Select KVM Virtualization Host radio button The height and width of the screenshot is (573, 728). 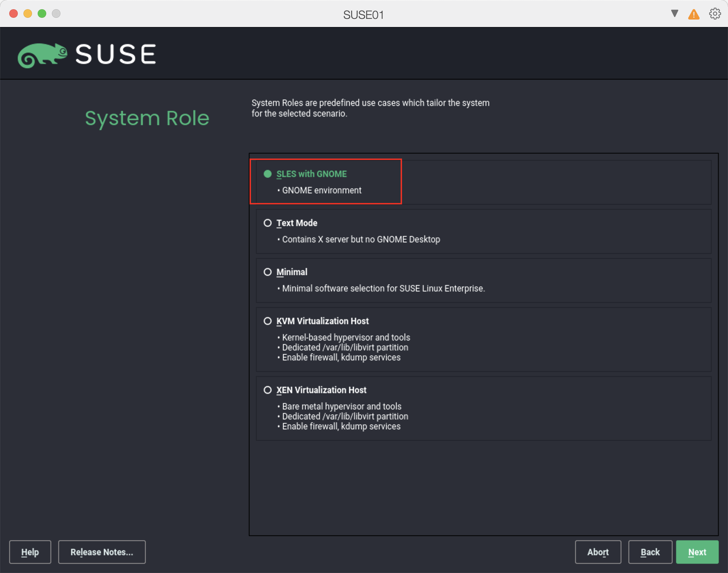tap(268, 321)
